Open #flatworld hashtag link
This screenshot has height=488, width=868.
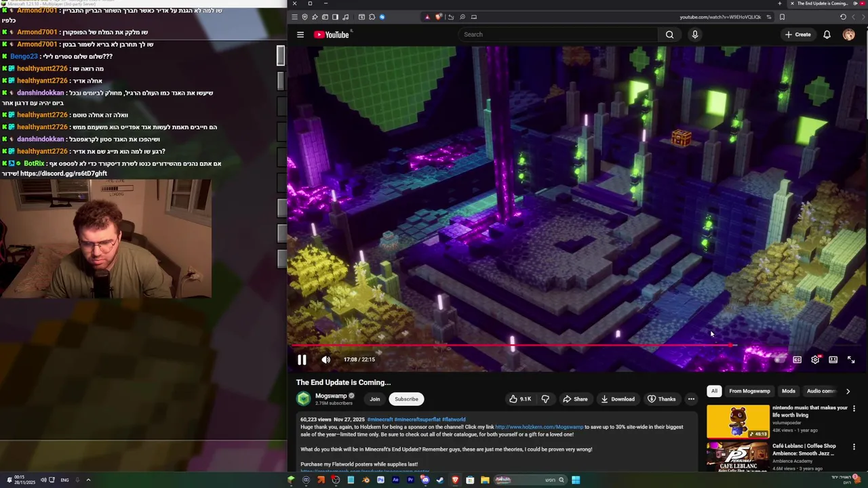[454, 420]
